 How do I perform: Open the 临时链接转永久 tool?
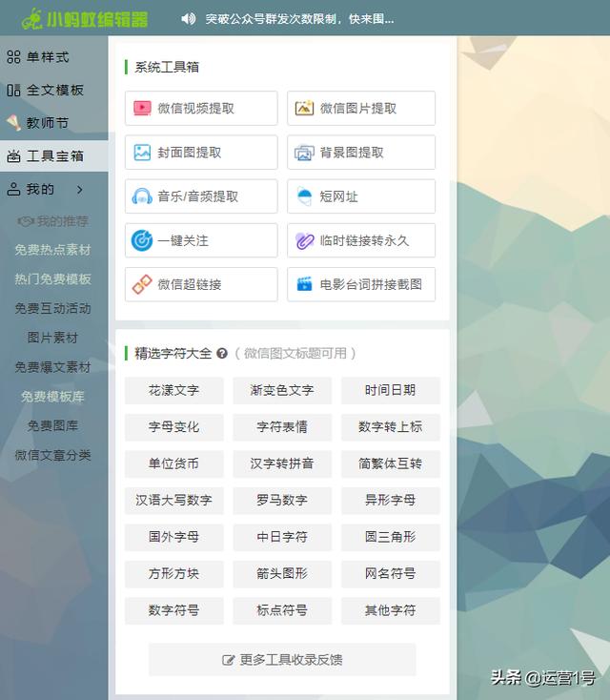tap(361, 240)
